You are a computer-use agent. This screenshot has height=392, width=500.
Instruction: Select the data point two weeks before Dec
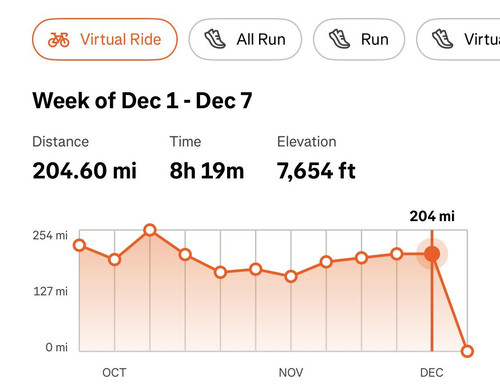click(x=362, y=258)
